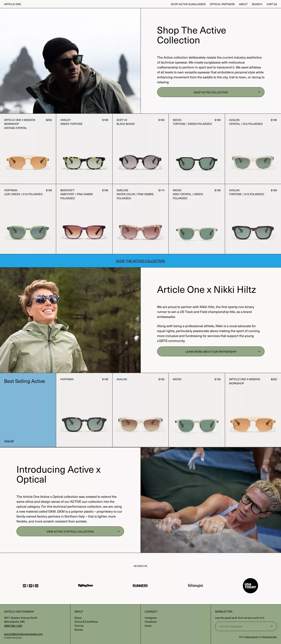The image size is (281, 644).
Task: Open the About item in top navigation
Action: click(243, 4)
